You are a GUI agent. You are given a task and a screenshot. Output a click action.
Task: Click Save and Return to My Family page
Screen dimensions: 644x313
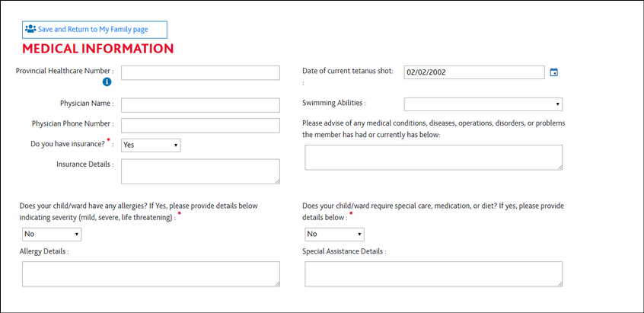click(x=94, y=30)
